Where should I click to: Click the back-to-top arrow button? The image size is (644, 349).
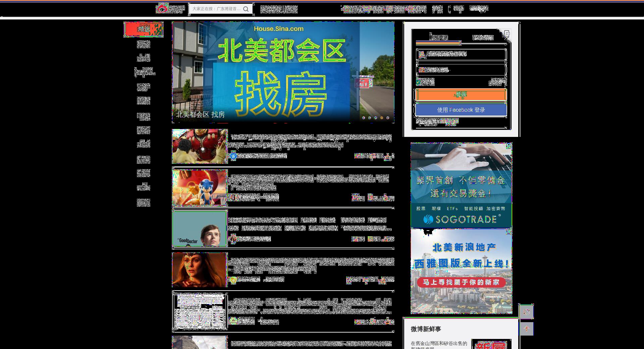(x=526, y=329)
